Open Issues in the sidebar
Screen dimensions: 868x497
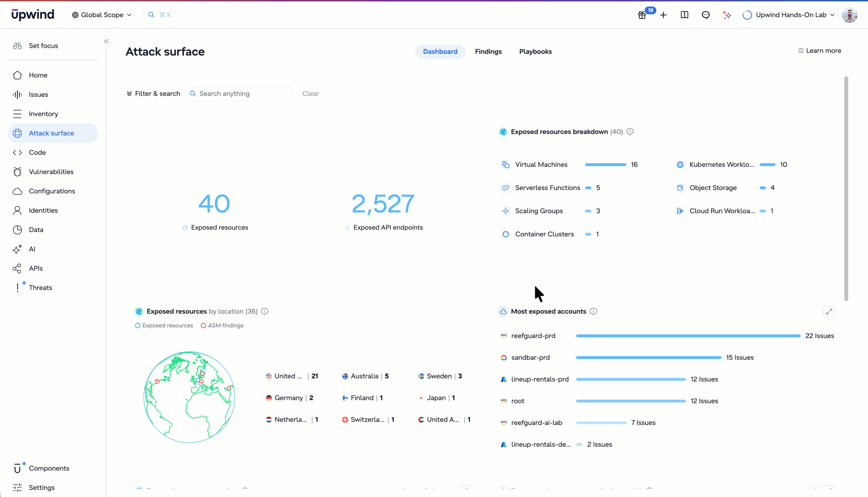coord(53,95)
